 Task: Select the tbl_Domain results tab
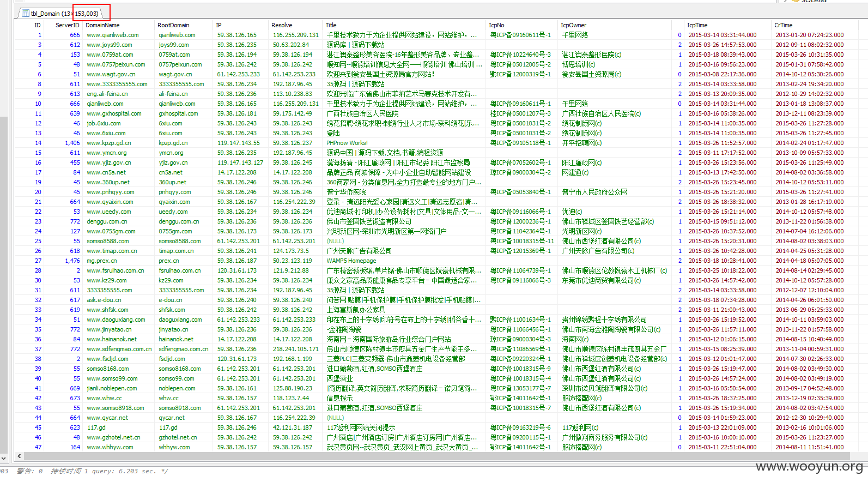60,13
